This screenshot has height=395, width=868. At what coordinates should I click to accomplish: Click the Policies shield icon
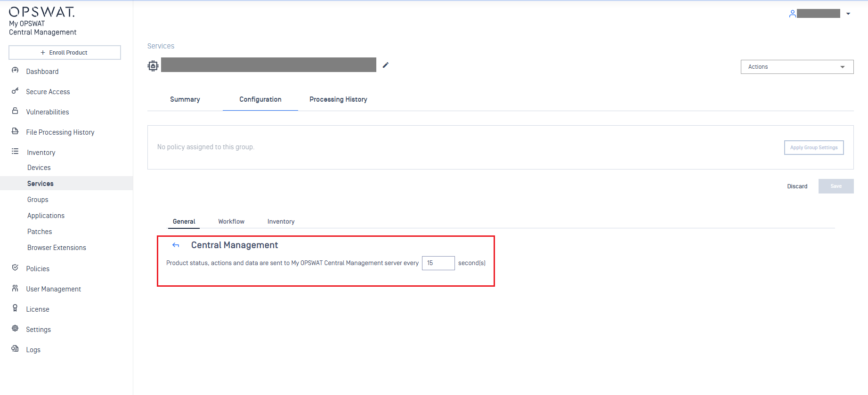click(x=15, y=268)
